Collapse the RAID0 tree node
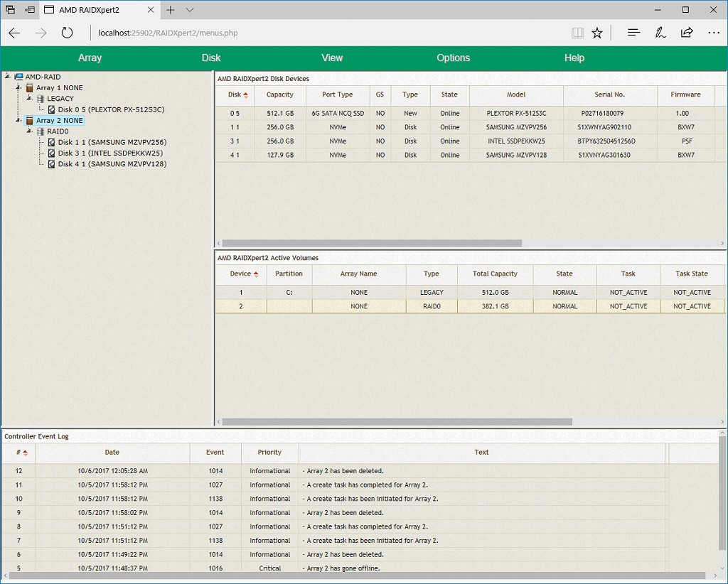Image resolution: width=728 pixels, height=584 pixels. (29, 131)
